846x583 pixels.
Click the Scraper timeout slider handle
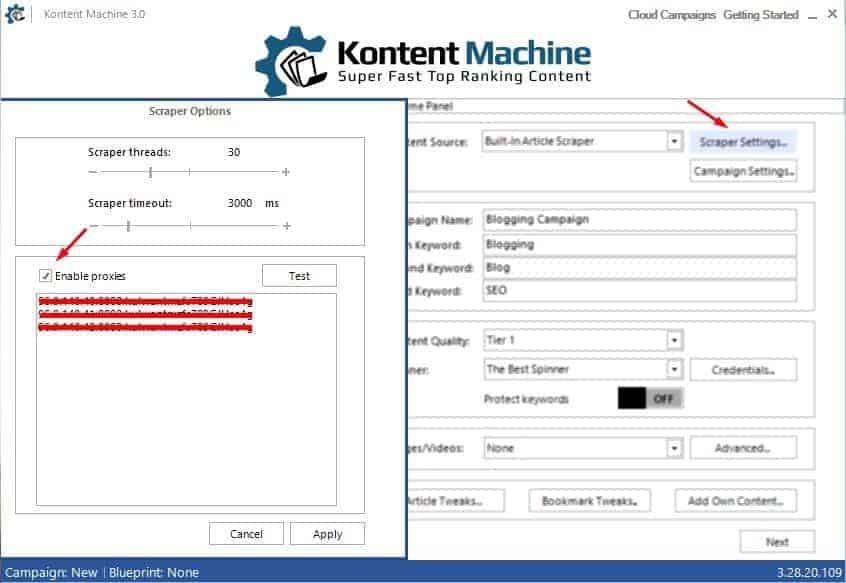pos(128,225)
